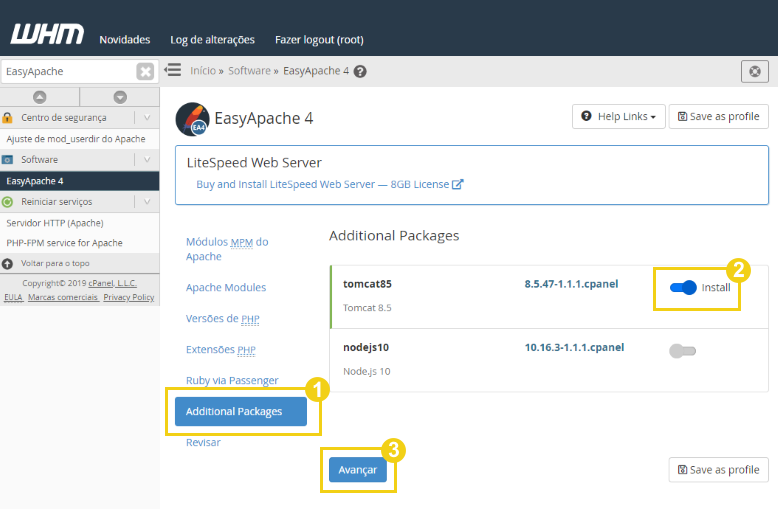Click the Avançar button
Screen dimensions: 778x509
pyautogui.click(x=358, y=469)
